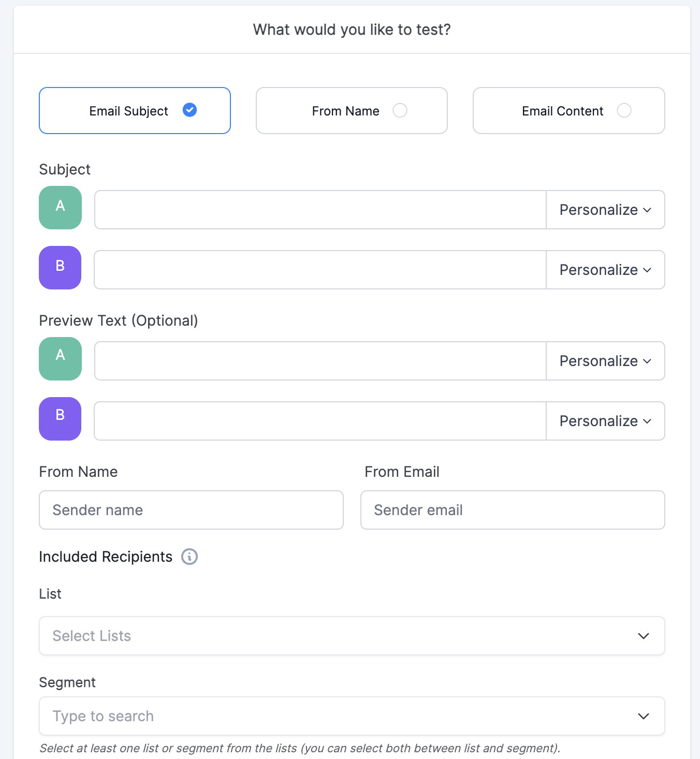Click the info icon next to Included Recipients
Viewport: 700px width, 759px height.
point(190,557)
